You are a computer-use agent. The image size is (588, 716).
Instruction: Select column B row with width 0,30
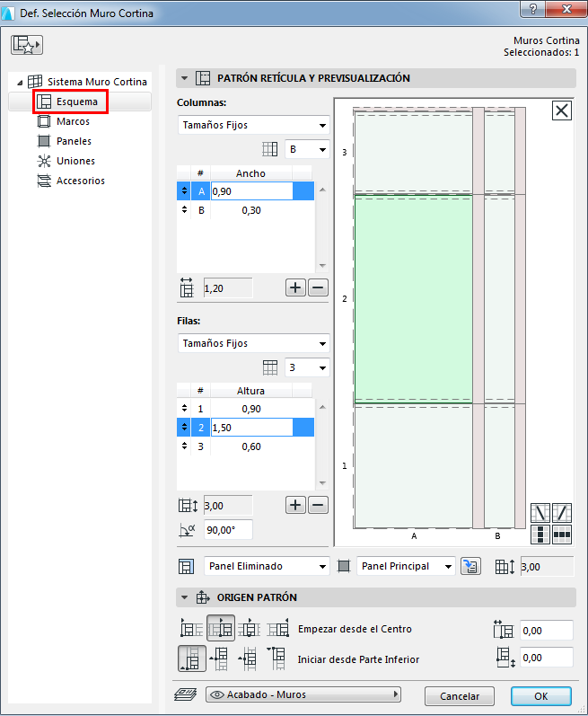[245, 210]
